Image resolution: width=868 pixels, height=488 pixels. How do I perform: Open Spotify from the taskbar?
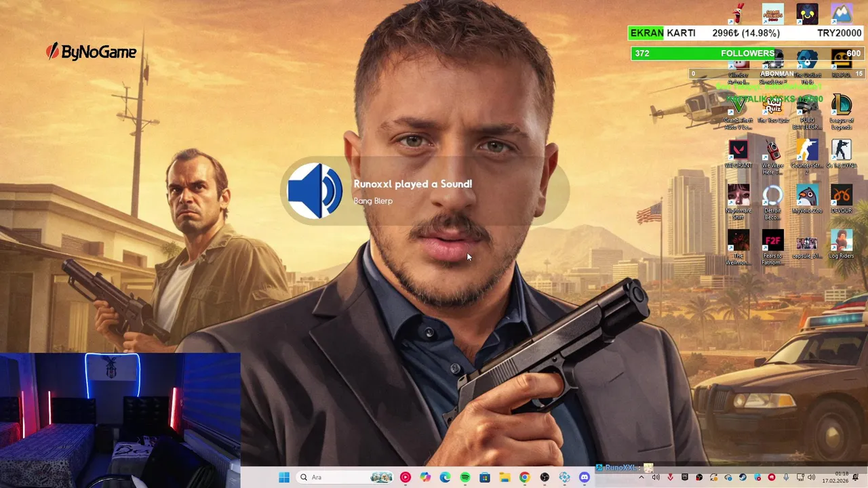tap(465, 477)
